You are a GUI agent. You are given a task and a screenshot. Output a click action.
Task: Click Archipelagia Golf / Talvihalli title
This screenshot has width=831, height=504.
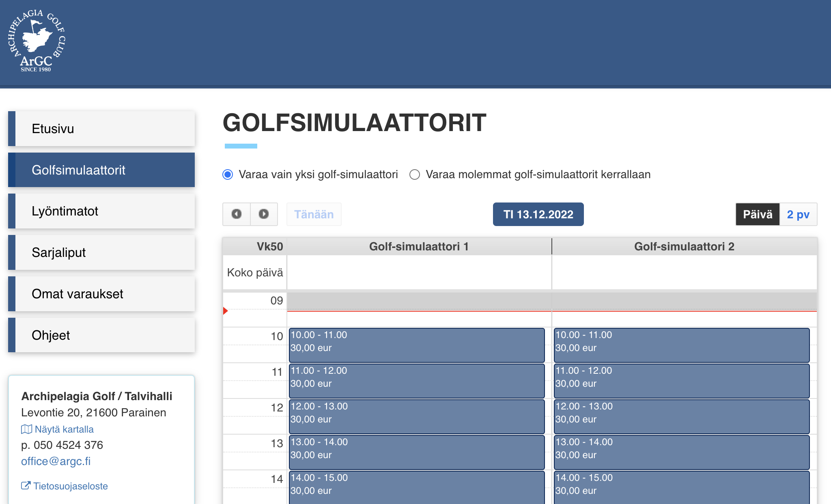pyautogui.click(x=97, y=396)
